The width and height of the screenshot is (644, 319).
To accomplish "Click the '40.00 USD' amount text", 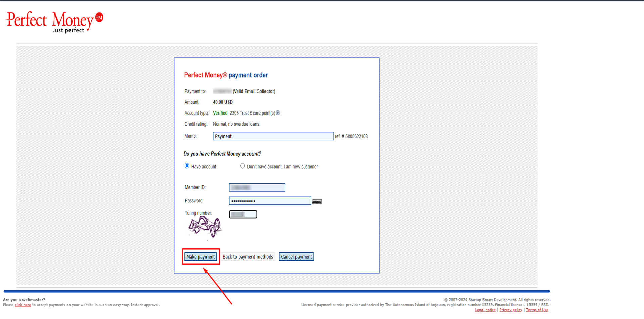I will click(x=223, y=102).
